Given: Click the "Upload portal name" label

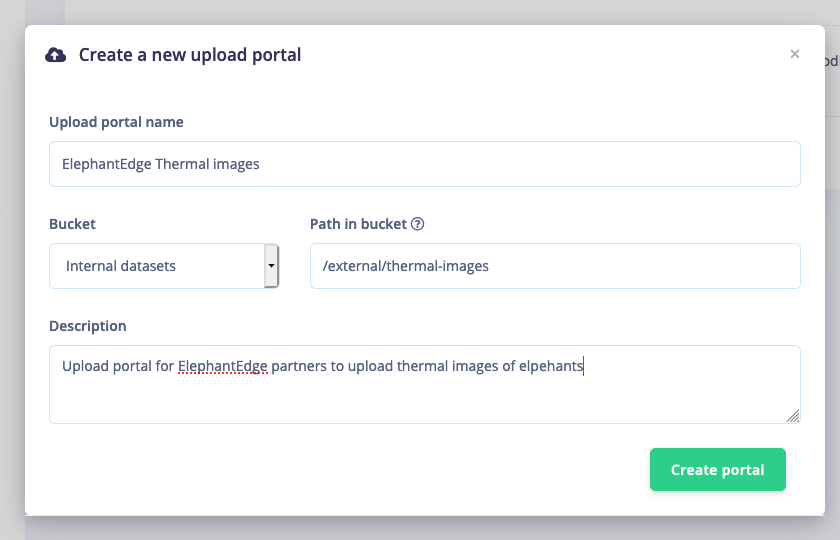Looking at the screenshot, I should click(116, 122).
